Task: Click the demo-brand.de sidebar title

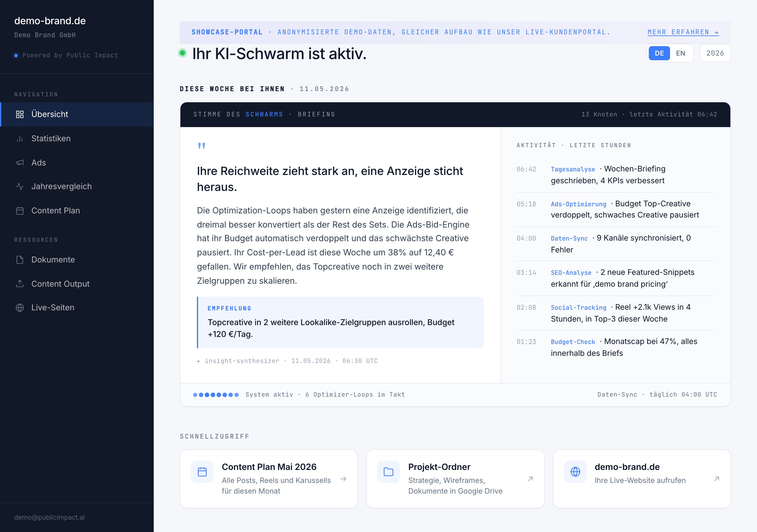Action: (50, 21)
